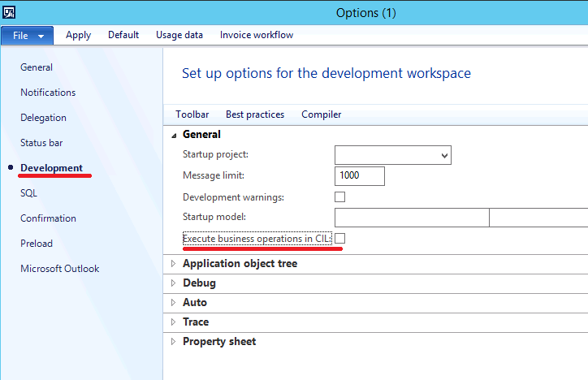Click the Toolbar button in development options
The image size is (588, 380).
coord(192,114)
